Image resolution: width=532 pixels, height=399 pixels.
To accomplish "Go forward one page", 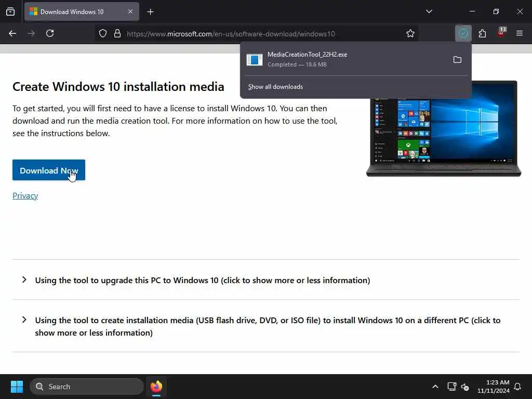I will (x=31, y=33).
